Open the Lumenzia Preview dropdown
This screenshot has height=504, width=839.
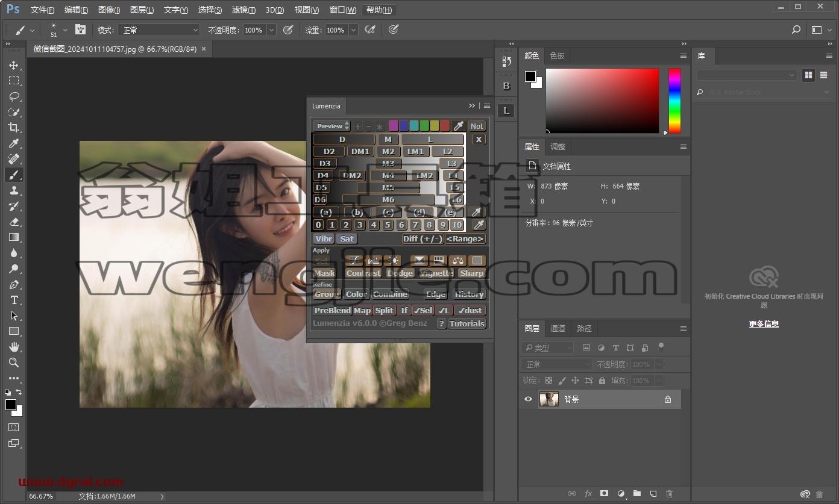(x=331, y=126)
